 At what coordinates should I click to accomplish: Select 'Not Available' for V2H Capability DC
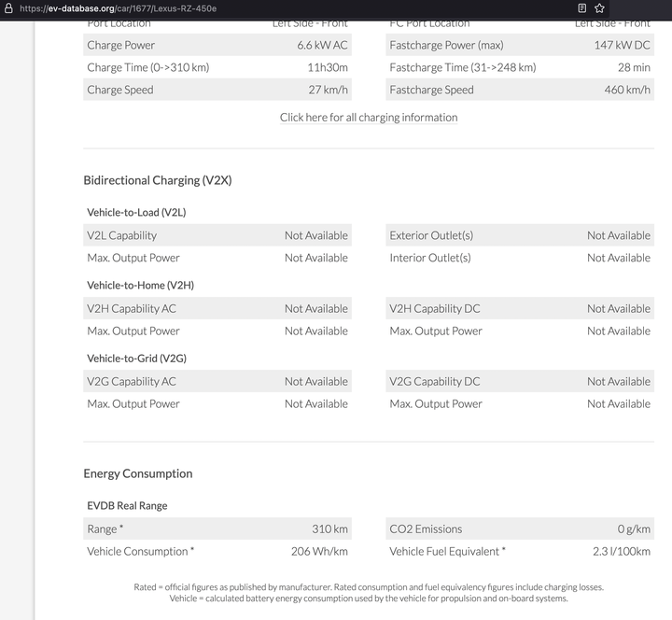click(x=619, y=309)
